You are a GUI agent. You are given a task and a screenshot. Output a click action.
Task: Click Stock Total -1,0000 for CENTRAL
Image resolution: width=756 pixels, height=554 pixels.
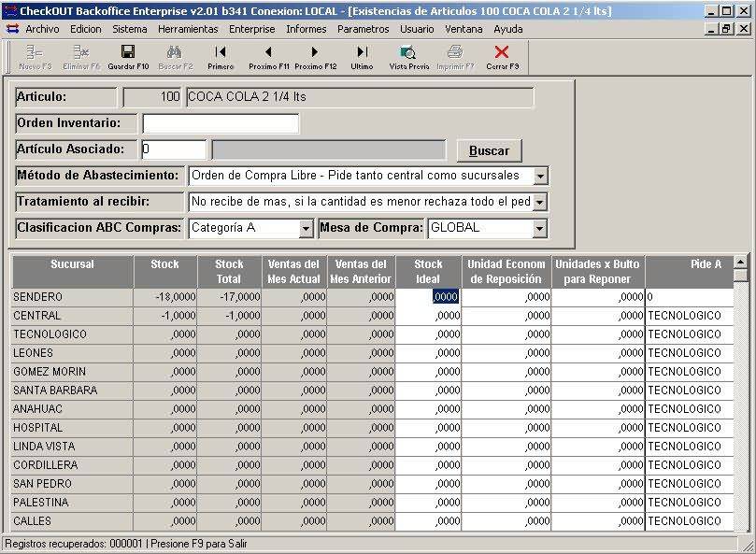(229, 316)
